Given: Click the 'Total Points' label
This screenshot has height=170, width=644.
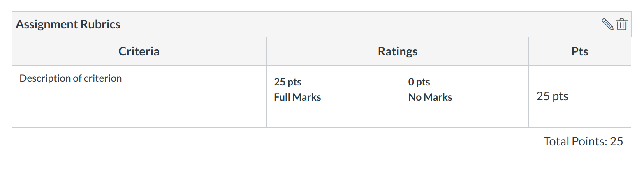Looking at the screenshot, I should point(575,142).
